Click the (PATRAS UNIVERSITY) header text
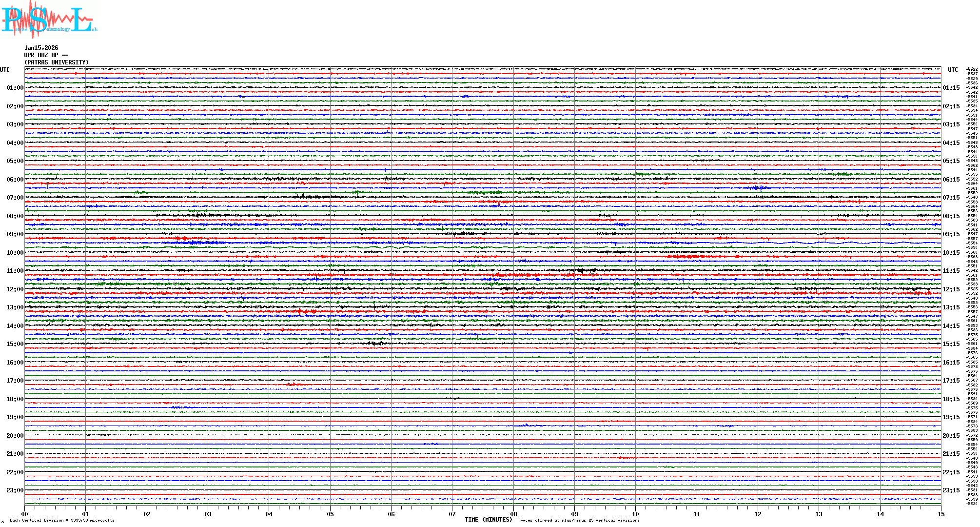Screen dimensions: 980x527 pos(57,62)
